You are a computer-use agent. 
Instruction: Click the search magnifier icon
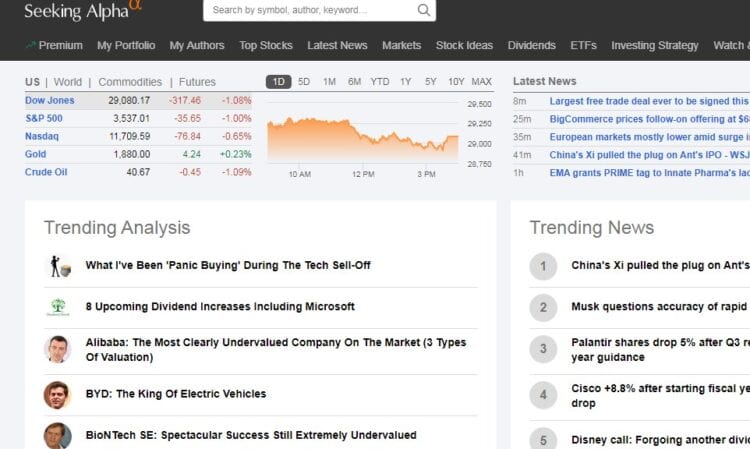pos(423,10)
